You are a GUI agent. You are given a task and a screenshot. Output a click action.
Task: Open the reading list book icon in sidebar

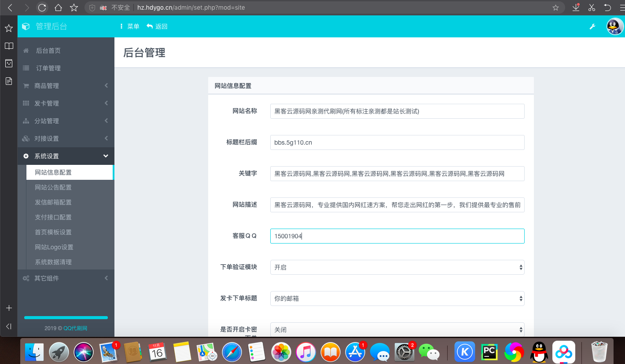(8, 46)
